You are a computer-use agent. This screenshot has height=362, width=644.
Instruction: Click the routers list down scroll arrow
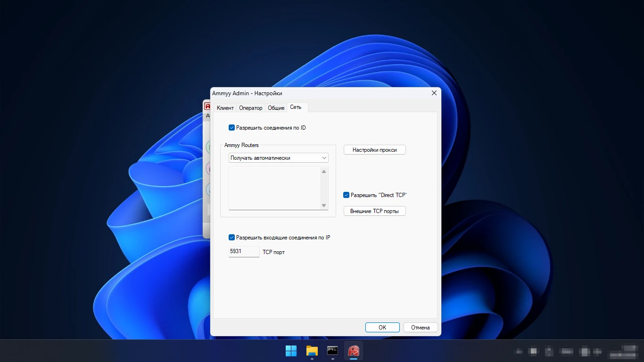pyautogui.click(x=324, y=206)
